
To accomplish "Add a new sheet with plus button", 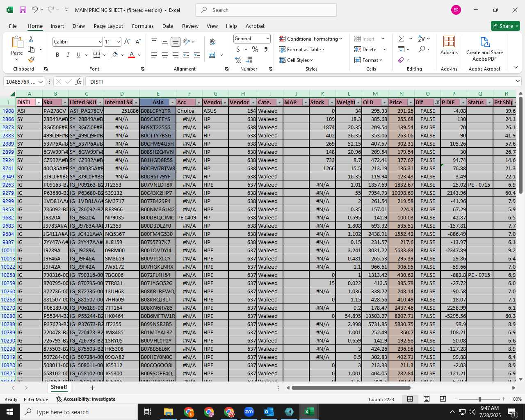I will (x=92, y=388).
